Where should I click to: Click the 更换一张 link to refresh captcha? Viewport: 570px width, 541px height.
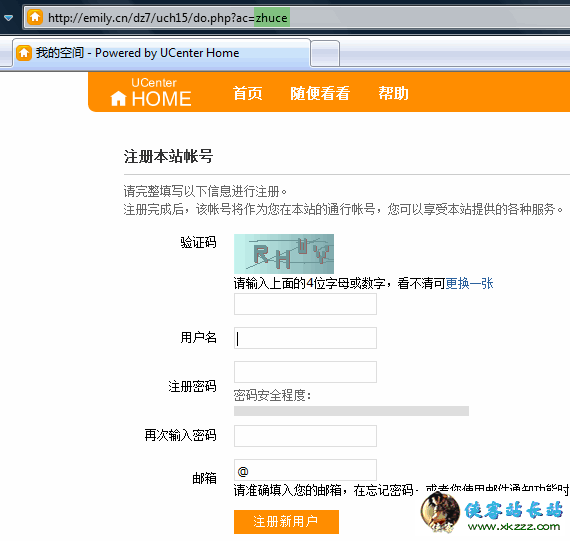pos(469,283)
